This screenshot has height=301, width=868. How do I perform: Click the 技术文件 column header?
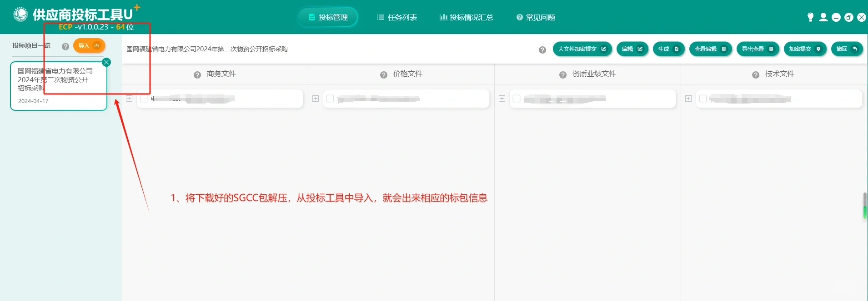coord(780,74)
